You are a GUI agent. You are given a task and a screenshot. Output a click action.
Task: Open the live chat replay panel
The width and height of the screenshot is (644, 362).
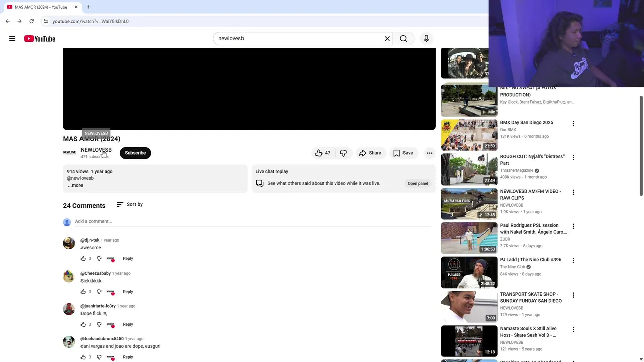tap(418, 183)
